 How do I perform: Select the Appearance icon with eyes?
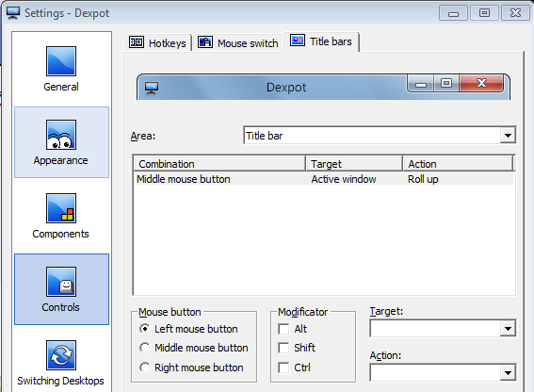[x=61, y=135]
